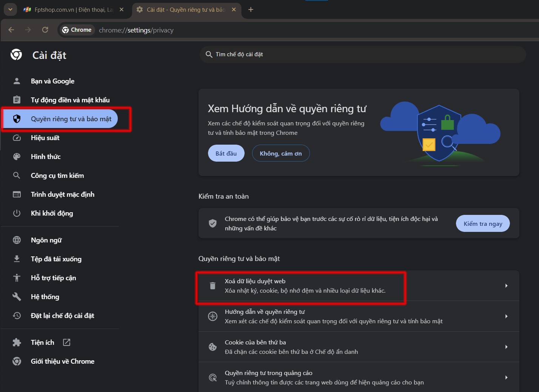Open the tab search dropdown arrow
The image size is (539, 392).
click(10, 9)
